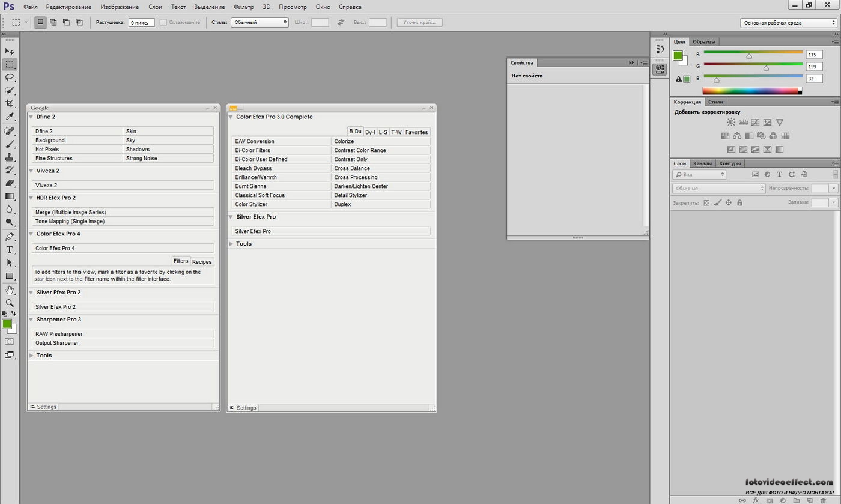Add a Curves adjustment
Viewport: 841px width, 504px height.
tap(755, 122)
